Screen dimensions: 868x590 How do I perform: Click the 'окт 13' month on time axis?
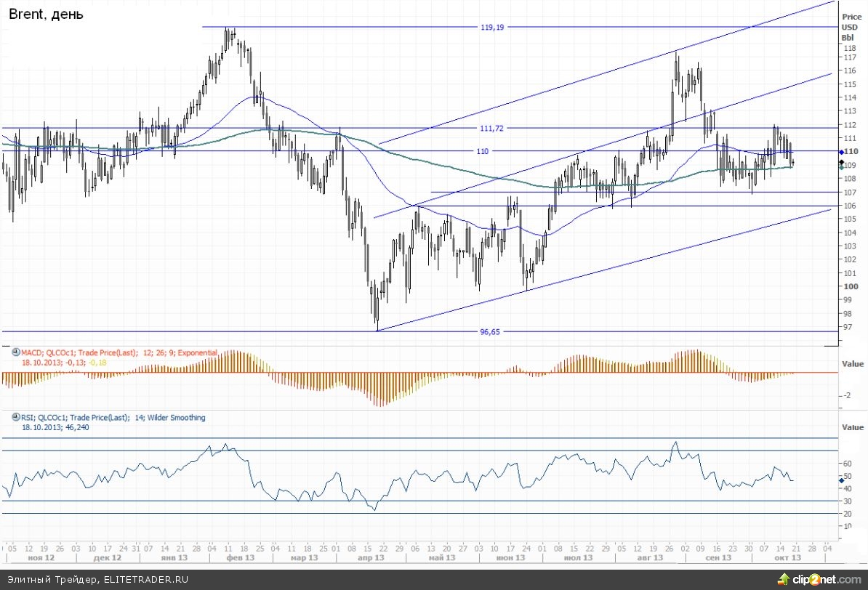pyautogui.click(x=786, y=558)
